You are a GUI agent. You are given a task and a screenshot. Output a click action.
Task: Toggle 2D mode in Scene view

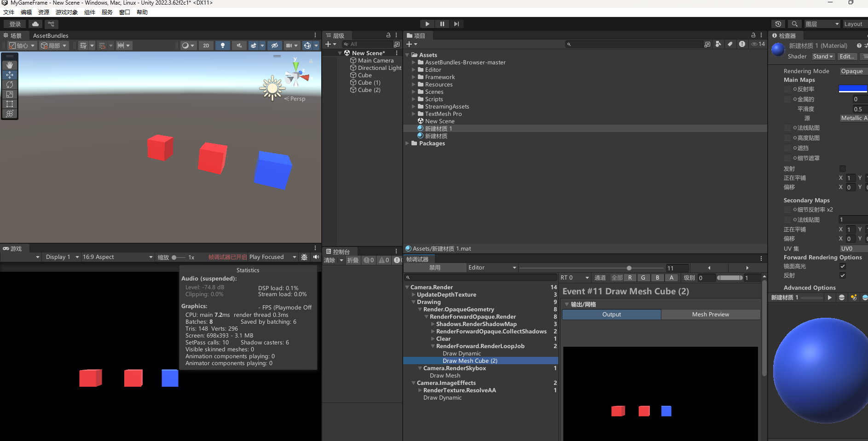206,46
